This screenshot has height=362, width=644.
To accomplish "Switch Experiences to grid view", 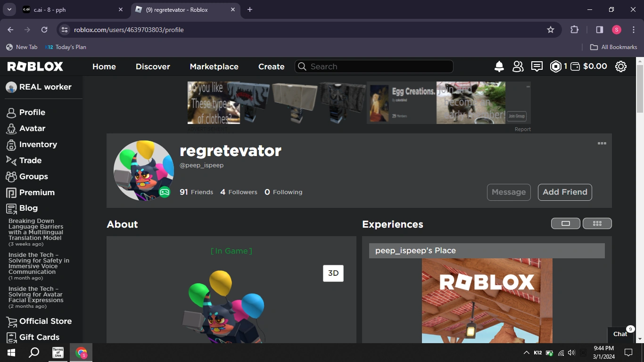I will click(597, 223).
